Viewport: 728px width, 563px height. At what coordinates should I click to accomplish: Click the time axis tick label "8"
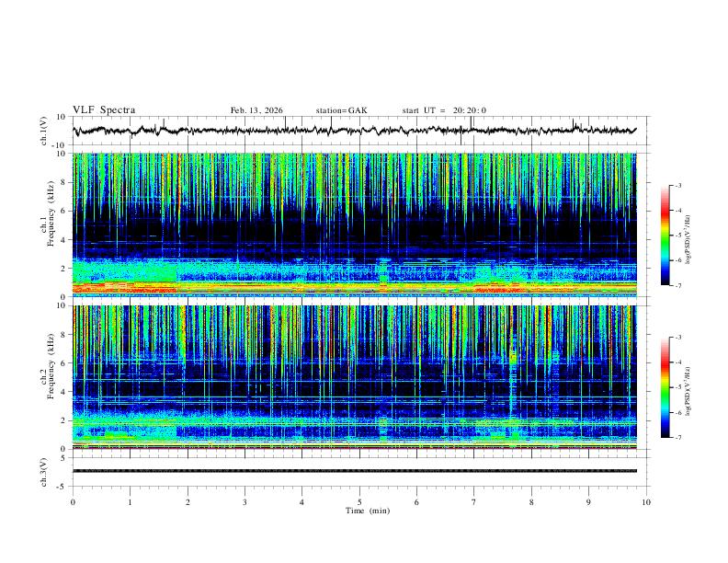531,502
